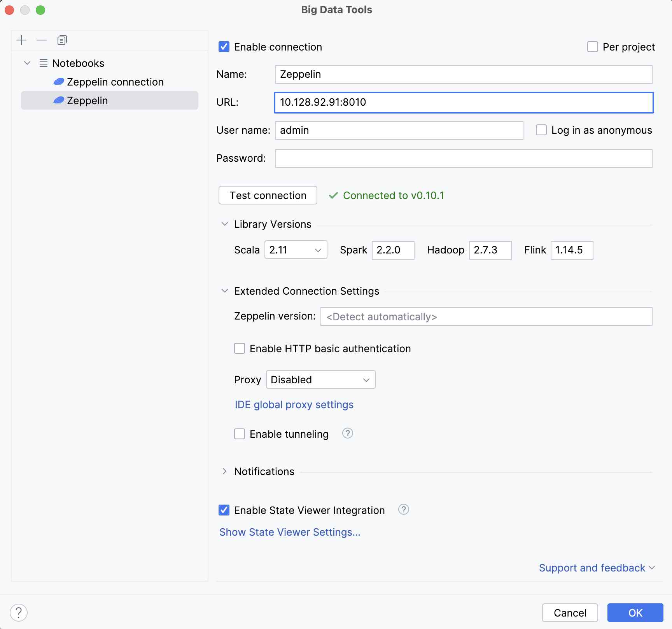Open the Proxy dropdown

(321, 379)
